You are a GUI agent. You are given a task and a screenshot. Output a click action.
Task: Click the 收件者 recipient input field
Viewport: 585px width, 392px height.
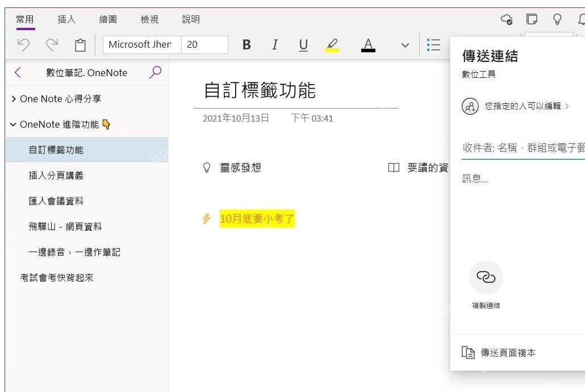pos(523,148)
